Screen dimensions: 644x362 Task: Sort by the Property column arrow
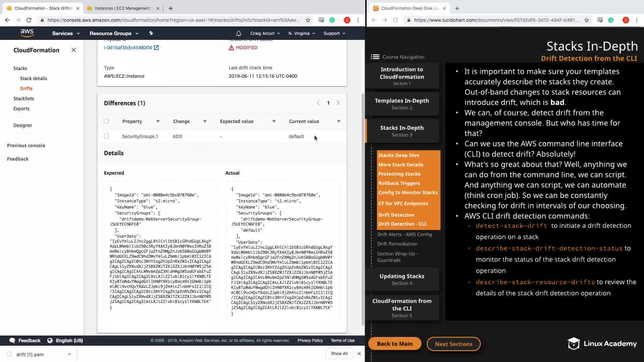158,121
